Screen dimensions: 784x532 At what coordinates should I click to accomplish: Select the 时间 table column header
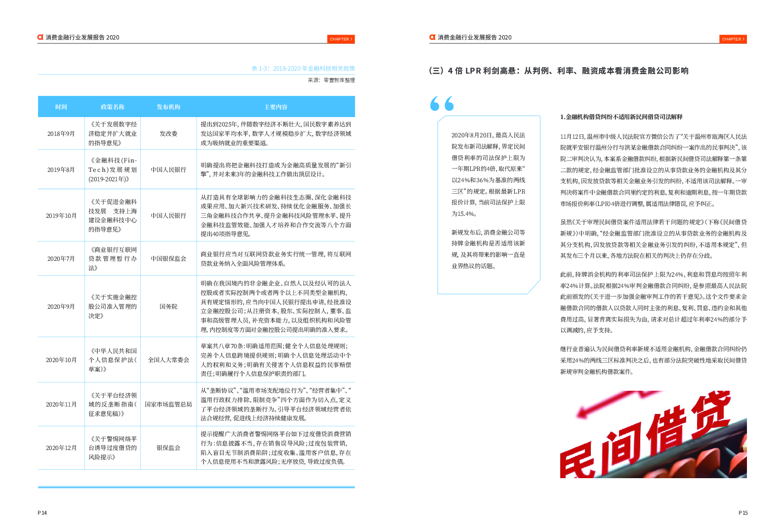pyautogui.click(x=61, y=107)
